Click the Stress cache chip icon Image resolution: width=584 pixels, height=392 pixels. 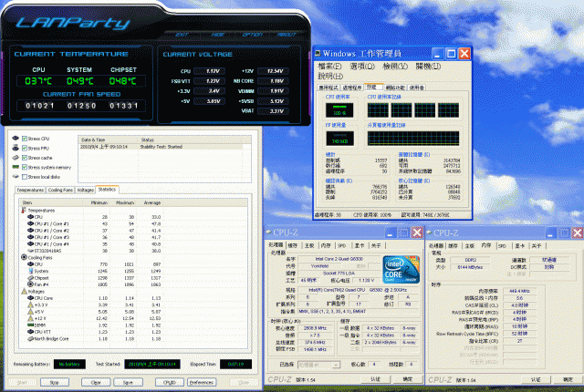tap(16, 158)
